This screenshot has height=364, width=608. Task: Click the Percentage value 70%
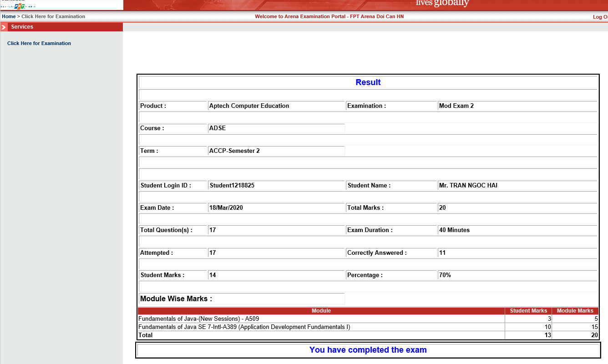tap(445, 275)
